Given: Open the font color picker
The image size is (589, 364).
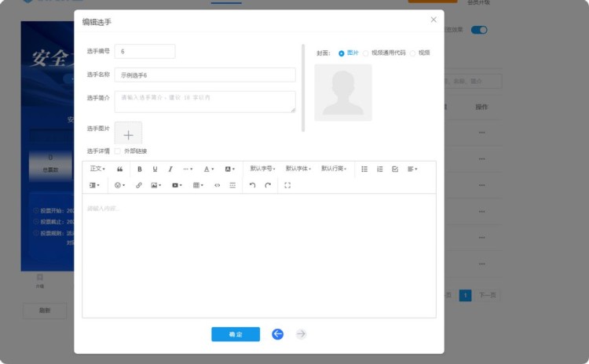Looking at the screenshot, I should tap(209, 169).
